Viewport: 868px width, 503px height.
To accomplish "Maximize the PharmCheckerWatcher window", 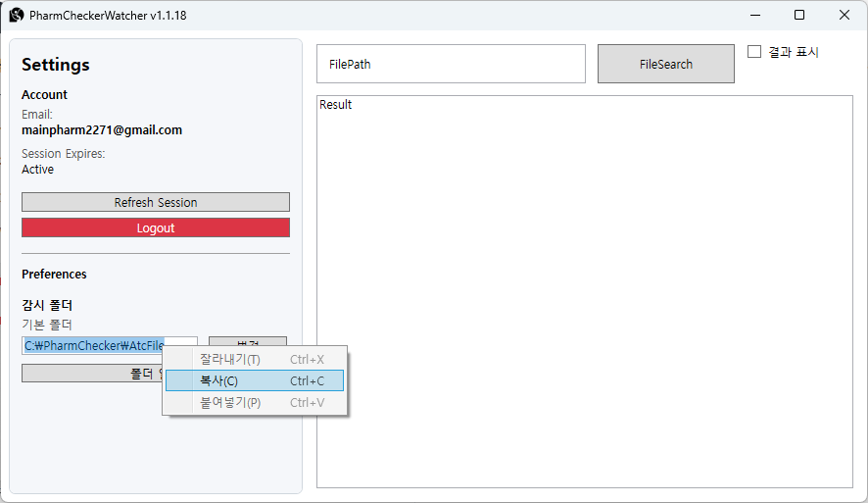I will click(x=799, y=15).
